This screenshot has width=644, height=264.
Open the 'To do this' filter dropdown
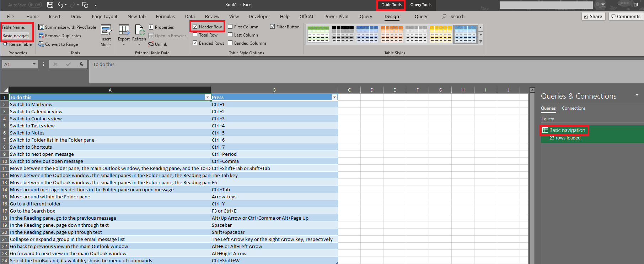point(208,97)
